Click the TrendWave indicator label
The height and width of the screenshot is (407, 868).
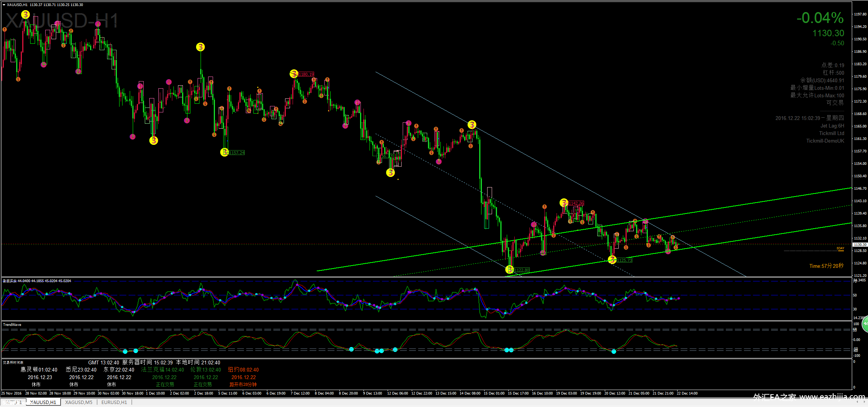(12, 325)
